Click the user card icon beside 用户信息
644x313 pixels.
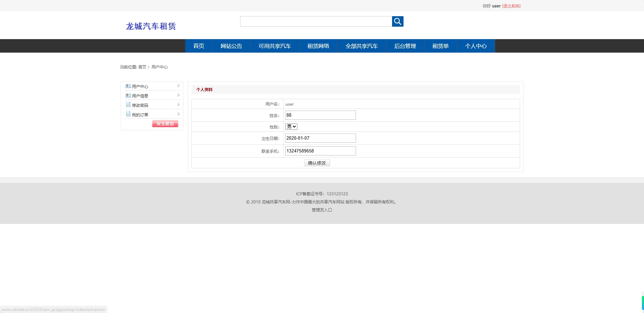pos(128,95)
